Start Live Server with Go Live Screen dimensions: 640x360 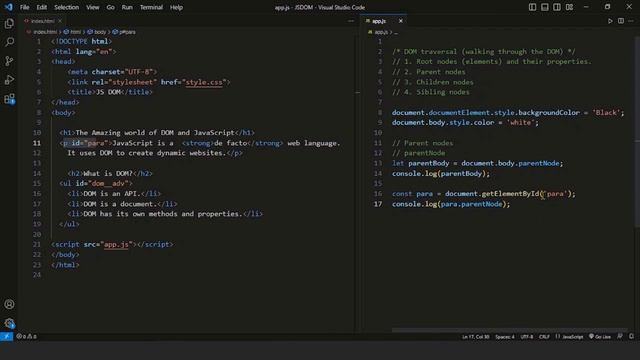click(x=600, y=337)
